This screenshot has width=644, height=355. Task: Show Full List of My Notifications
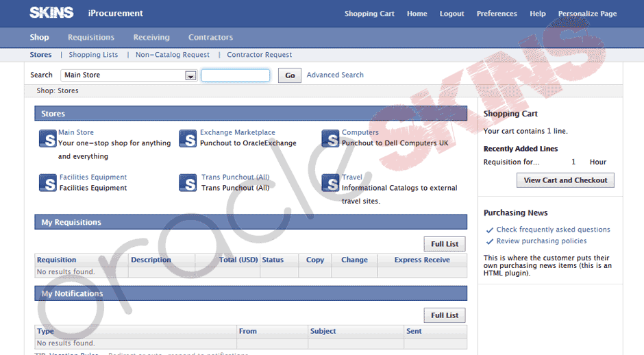tap(445, 315)
